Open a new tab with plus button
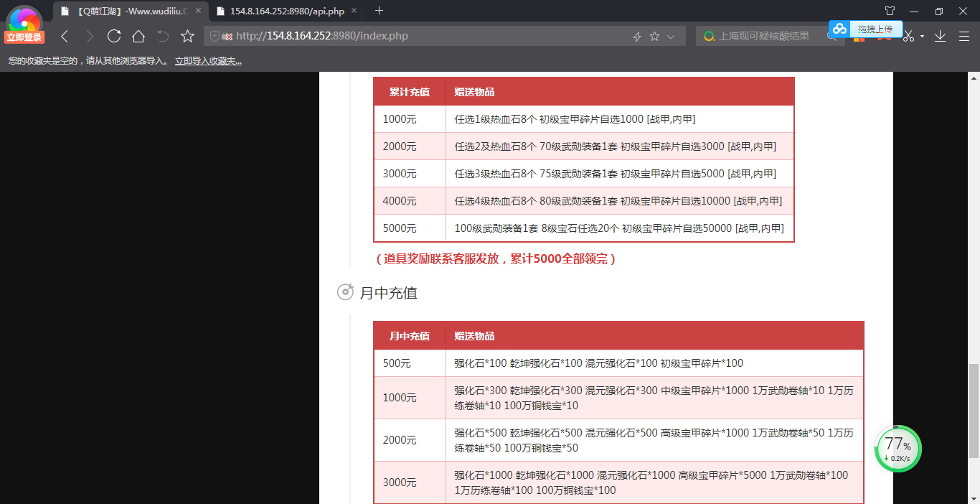This screenshot has height=504, width=980. (x=380, y=11)
